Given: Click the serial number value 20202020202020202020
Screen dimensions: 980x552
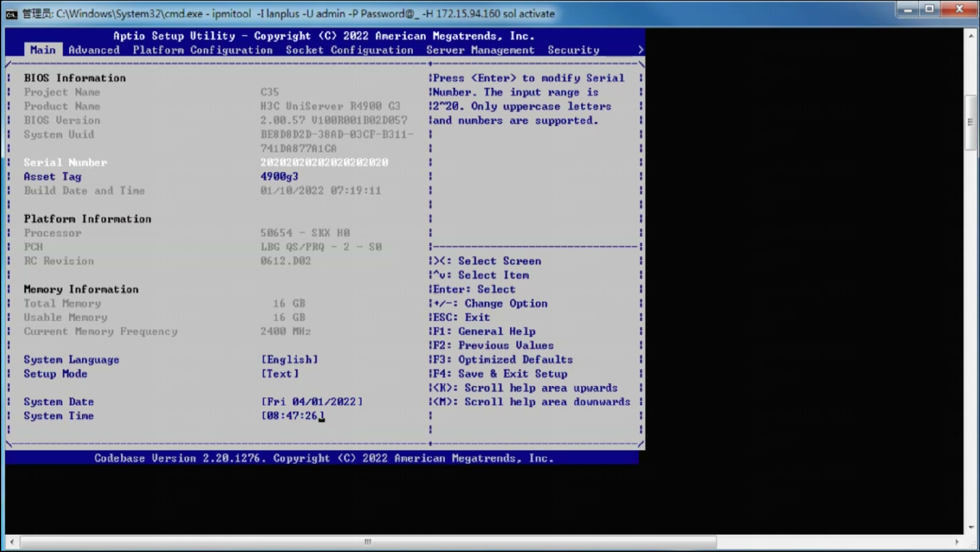Looking at the screenshot, I should click(325, 163).
